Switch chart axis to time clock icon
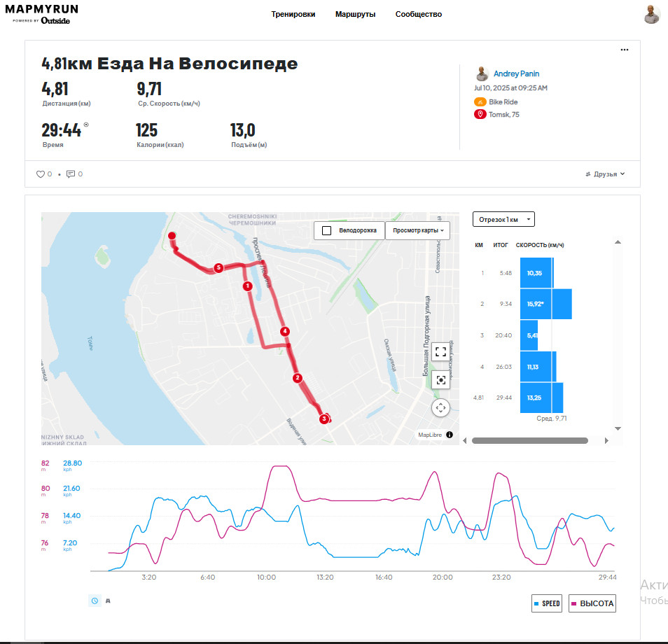The image size is (668, 644). (95, 601)
